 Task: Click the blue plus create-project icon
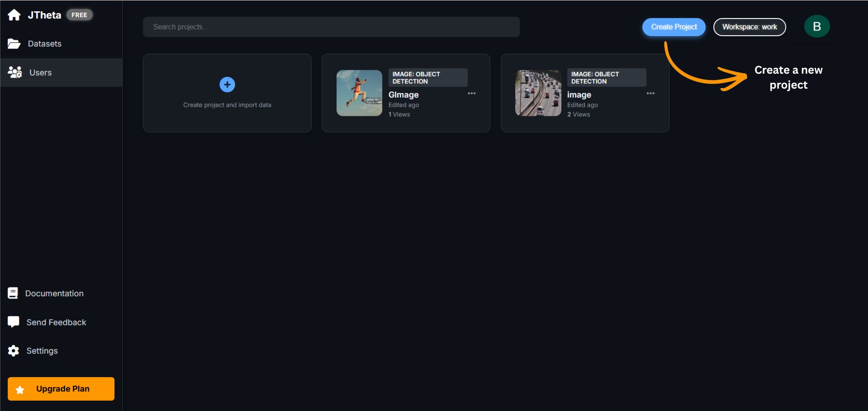tap(227, 85)
